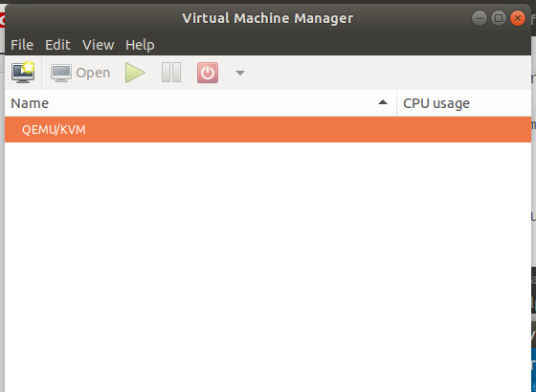The image size is (536, 392).
Task: Start the VM with the green play icon
Action: 135,73
